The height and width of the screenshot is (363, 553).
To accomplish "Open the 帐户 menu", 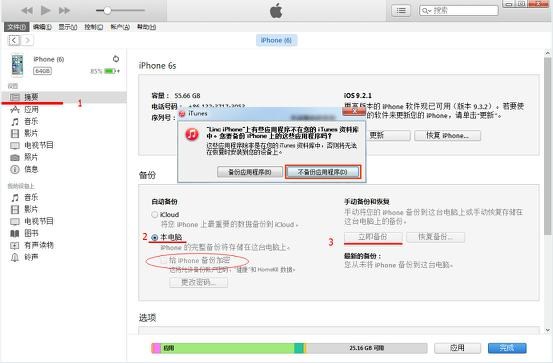I will [120, 27].
